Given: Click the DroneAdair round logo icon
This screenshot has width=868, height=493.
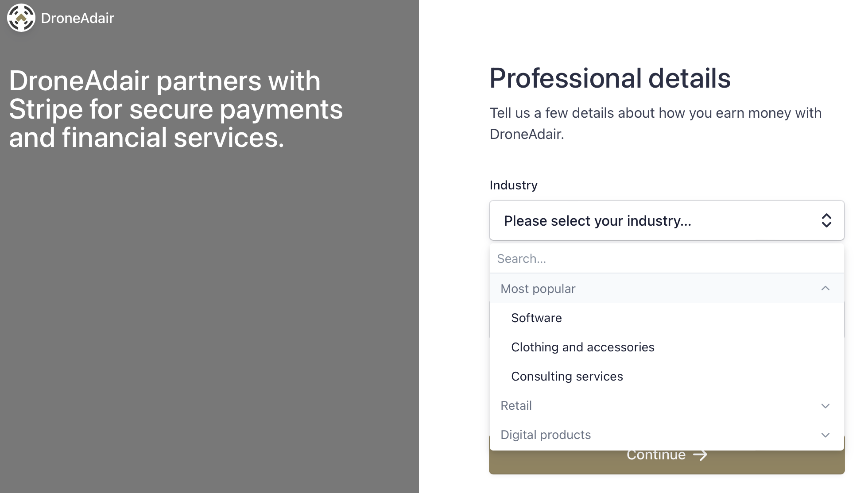Looking at the screenshot, I should coord(21,18).
